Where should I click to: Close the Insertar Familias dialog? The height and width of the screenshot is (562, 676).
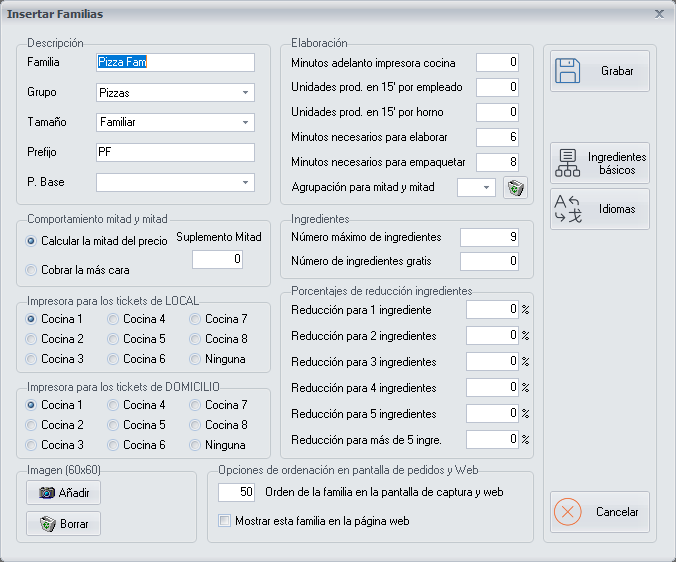[659, 14]
